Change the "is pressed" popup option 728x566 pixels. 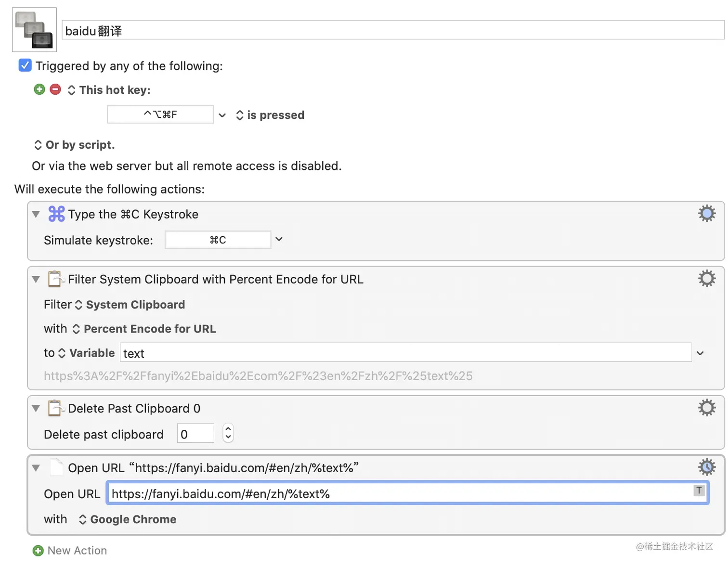pyautogui.click(x=270, y=115)
